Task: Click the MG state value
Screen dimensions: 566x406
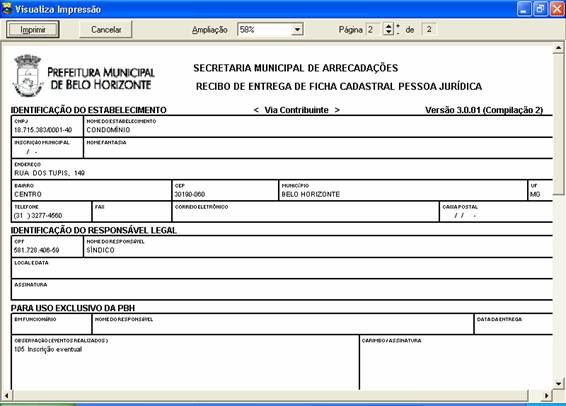Action: click(535, 195)
